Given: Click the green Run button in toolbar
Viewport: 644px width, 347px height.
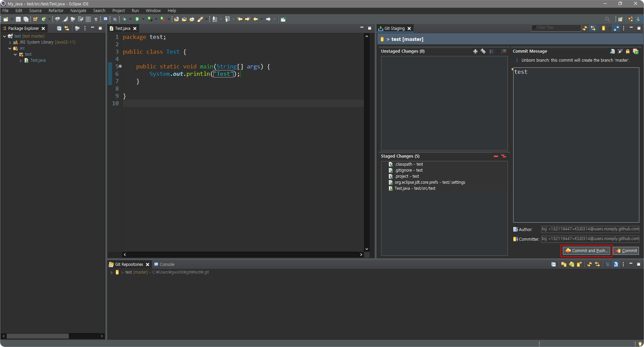Looking at the screenshot, I should [137, 19].
